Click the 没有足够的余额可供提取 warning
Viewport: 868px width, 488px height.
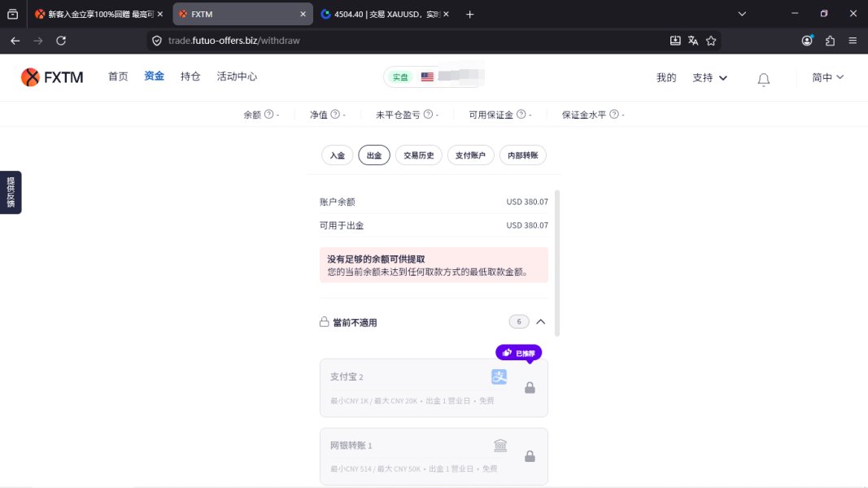(434, 265)
